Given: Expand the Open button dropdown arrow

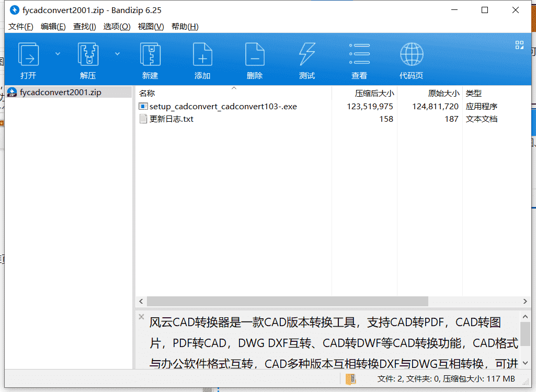Looking at the screenshot, I should coord(58,54).
